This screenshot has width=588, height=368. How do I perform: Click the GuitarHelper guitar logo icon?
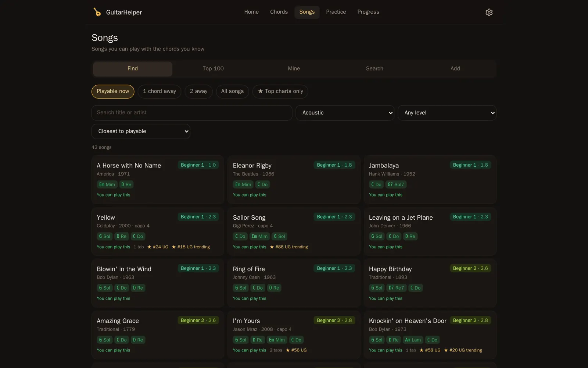(97, 12)
